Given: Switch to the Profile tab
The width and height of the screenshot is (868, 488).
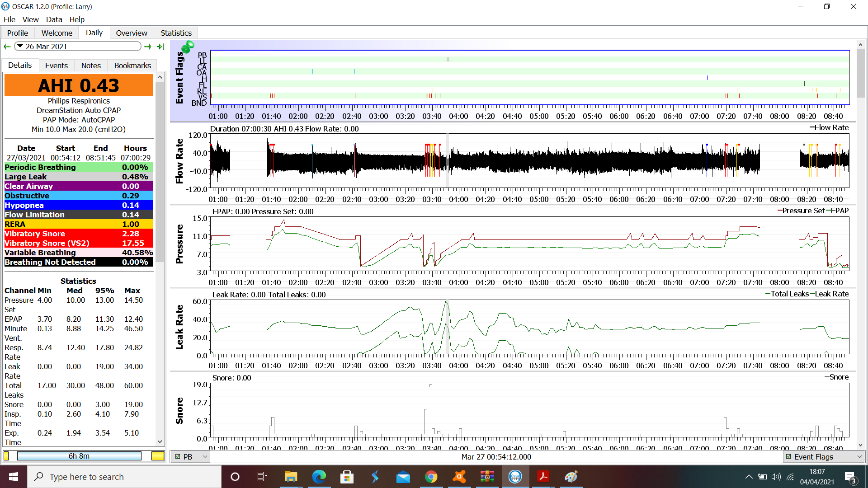Looking at the screenshot, I should pos(18,33).
